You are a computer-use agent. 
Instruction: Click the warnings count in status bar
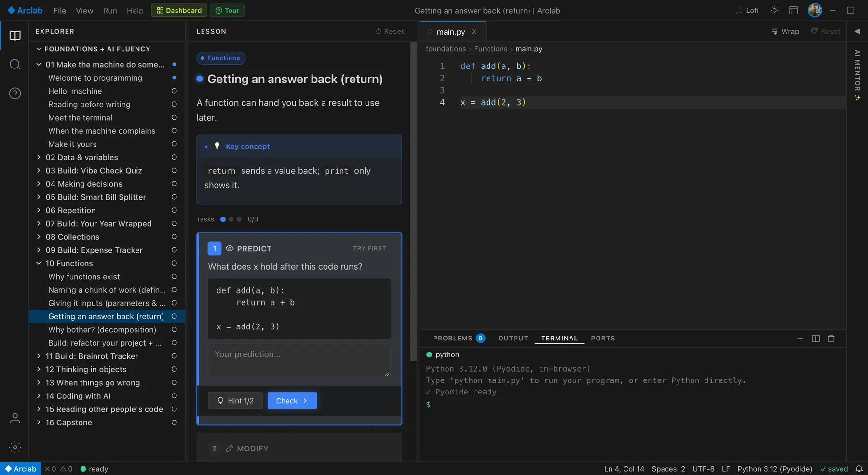(67, 469)
